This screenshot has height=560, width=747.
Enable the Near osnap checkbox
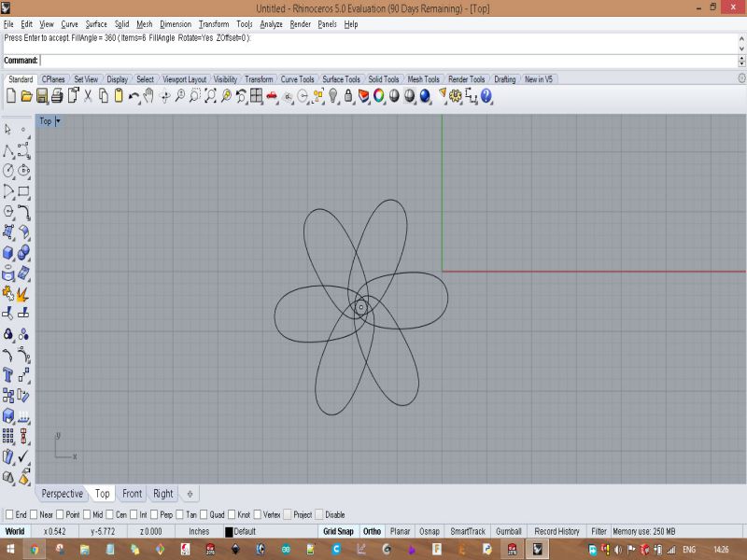[x=34, y=514]
